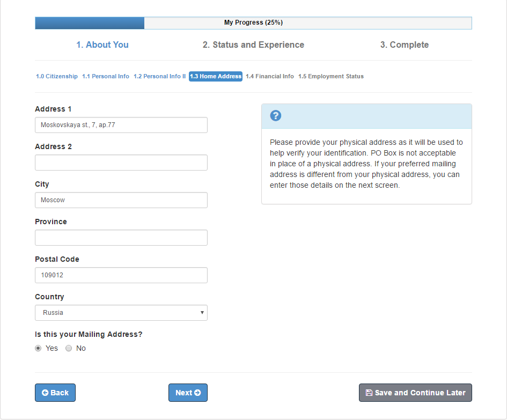The image size is (507, 420).
Task: Jump to 1.4 Financial Info step
Action: (270, 76)
